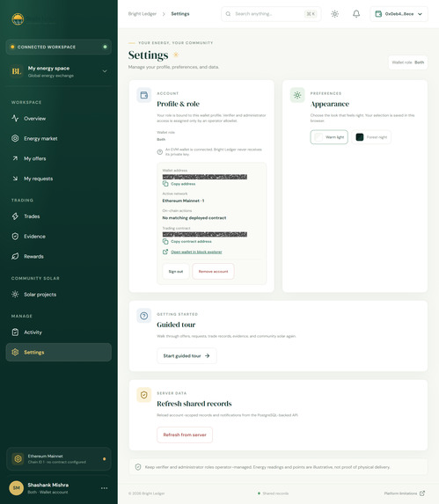Screen dimensions: 439x504
Task: Click external icon next to Platform limitations
Action: click(422, 493)
